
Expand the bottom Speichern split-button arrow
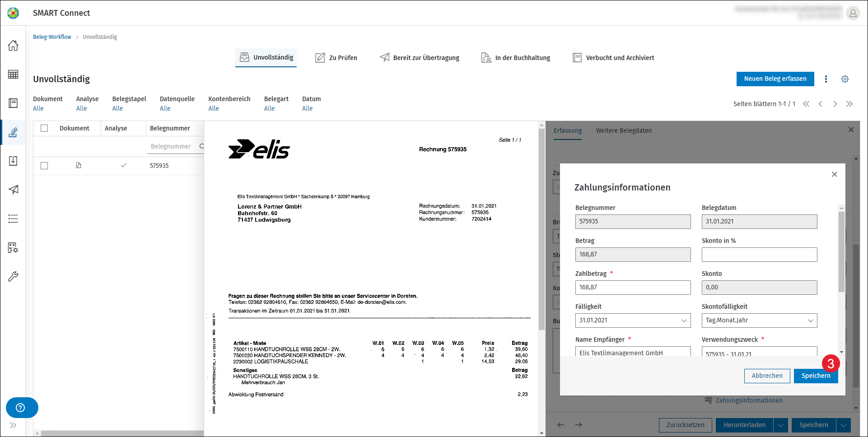point(844,425)
